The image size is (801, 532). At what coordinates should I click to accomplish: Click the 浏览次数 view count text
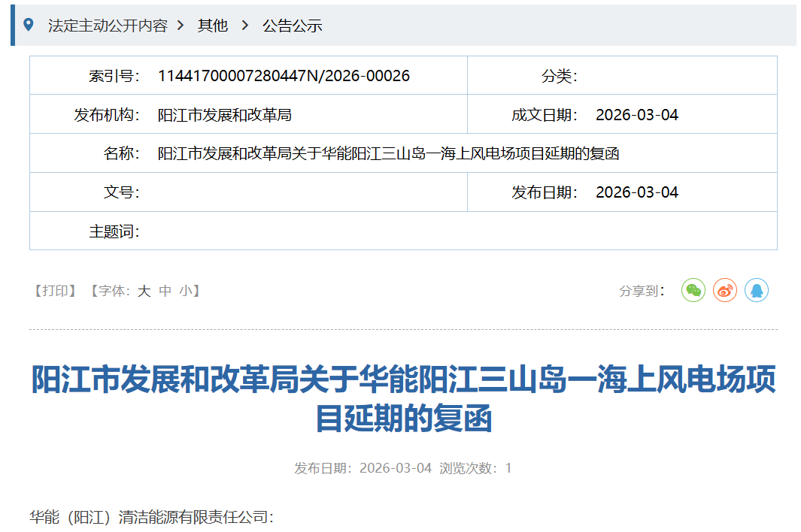click(x=475, y=468)
